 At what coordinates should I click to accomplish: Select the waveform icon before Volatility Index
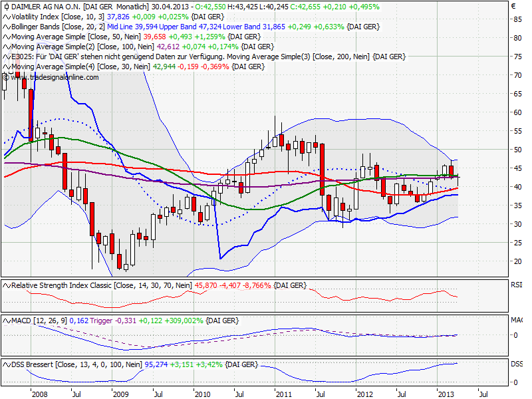pos(6,18)
